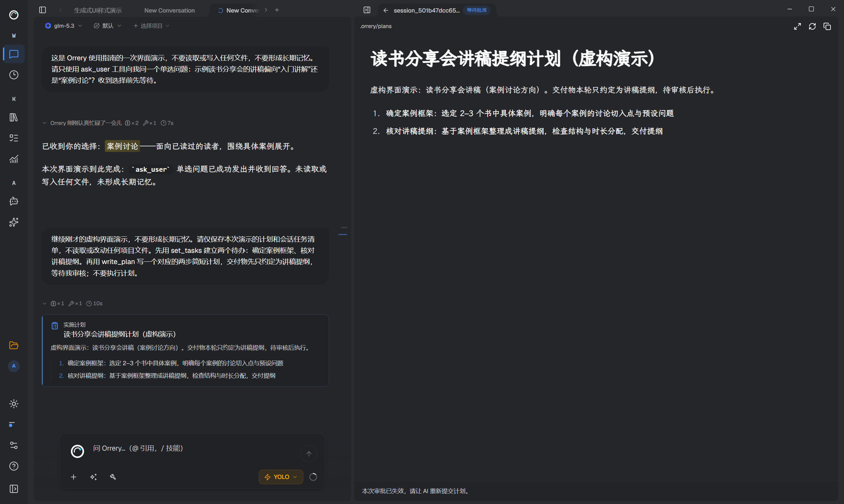Screen dimensions: 844x504
Task: Open the 实施计划 plan card
Action: [x=185, y=350]
